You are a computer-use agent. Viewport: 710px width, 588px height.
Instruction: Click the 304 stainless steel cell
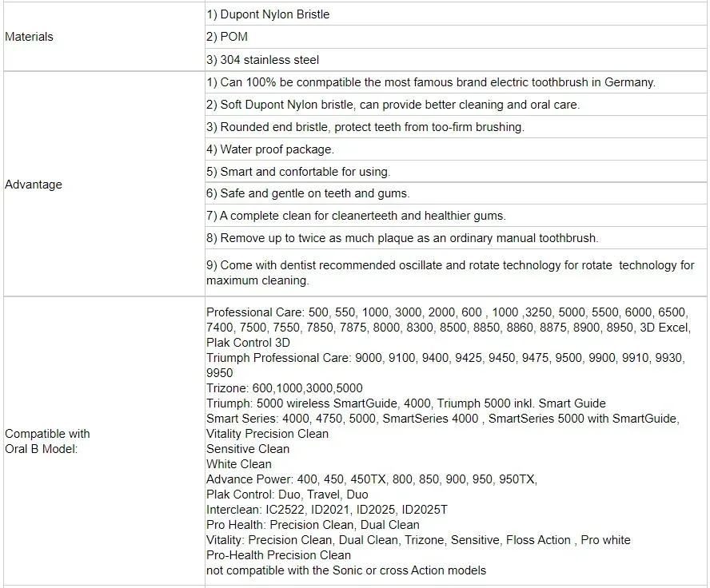[263, 60]
